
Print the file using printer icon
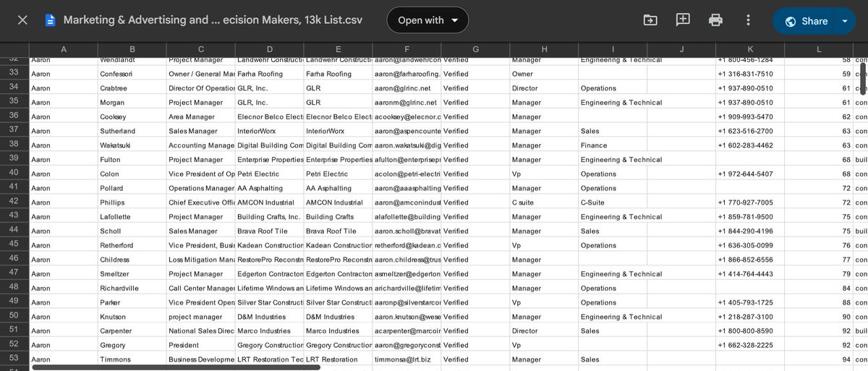tap(715, 20)
